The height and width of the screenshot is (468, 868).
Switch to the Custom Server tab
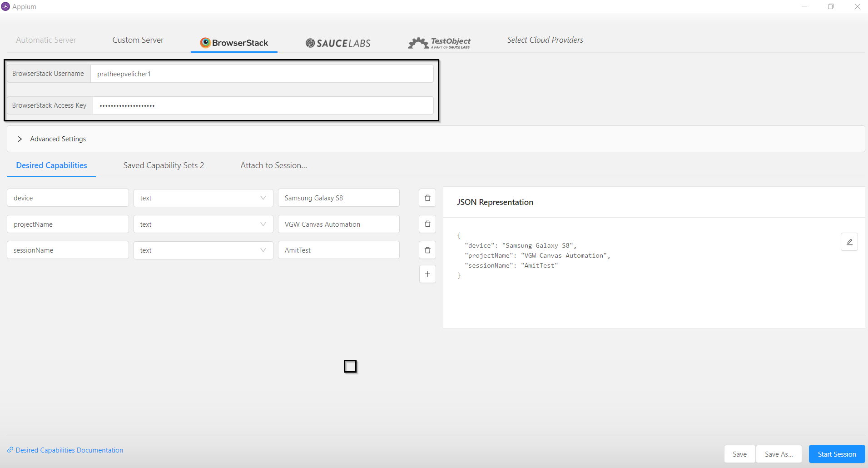[138, 40]
